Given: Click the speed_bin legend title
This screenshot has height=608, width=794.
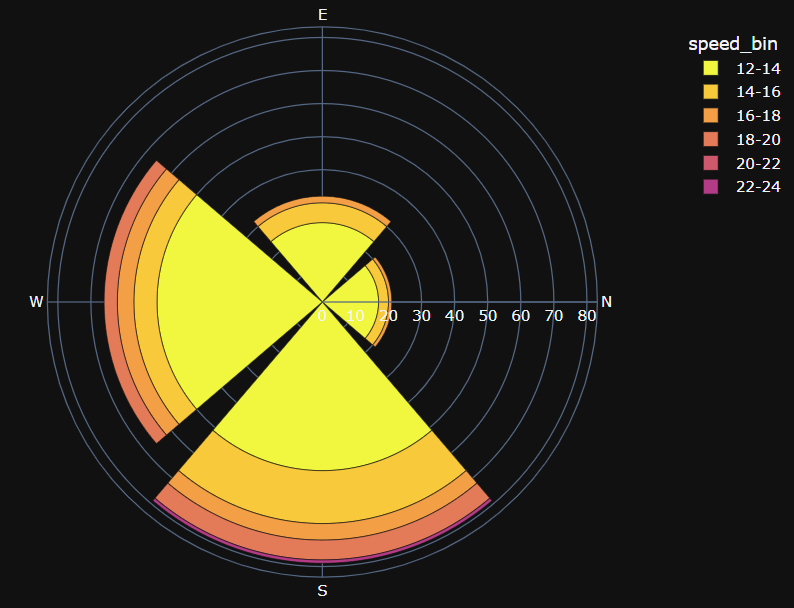Looking at the screenshot, I should click(x=733, y=45).
